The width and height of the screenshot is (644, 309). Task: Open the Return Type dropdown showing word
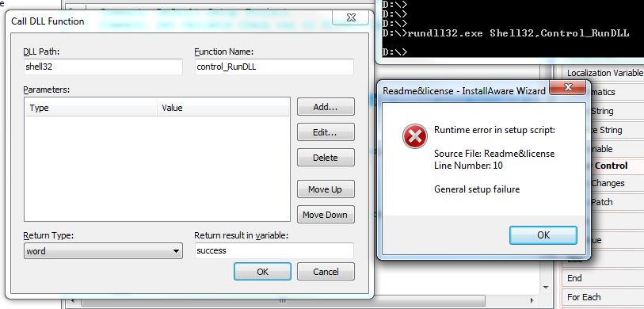pos(103,250)
